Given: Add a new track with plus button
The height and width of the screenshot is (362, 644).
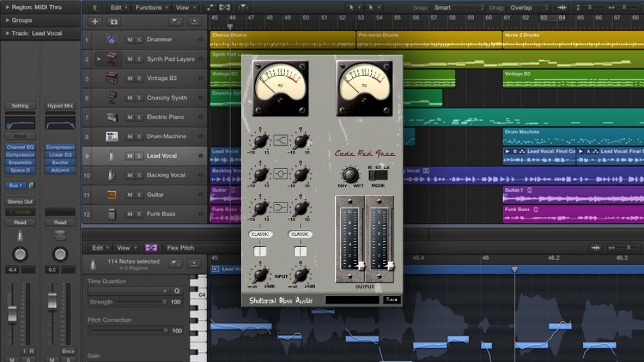Looking at the screenshot, I should coord(95,22).
